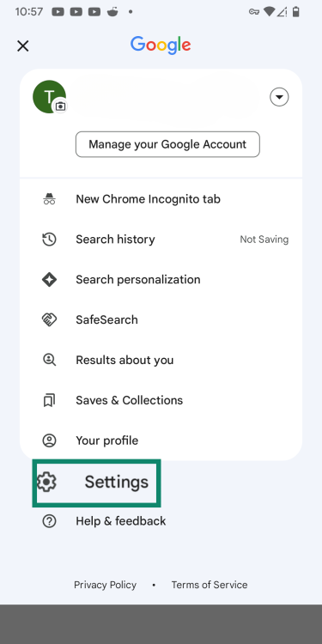Click the Your profile person icon

49,440
